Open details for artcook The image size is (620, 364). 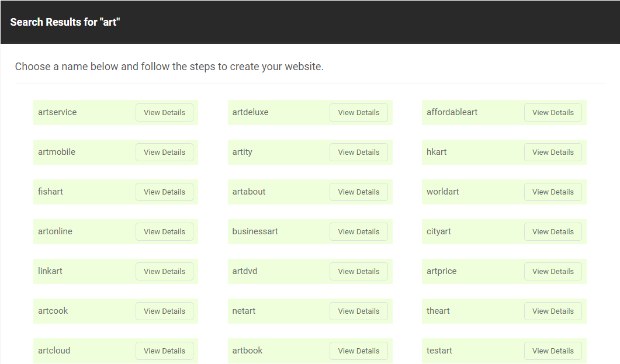pyautogui.click(x=164, y=311)
